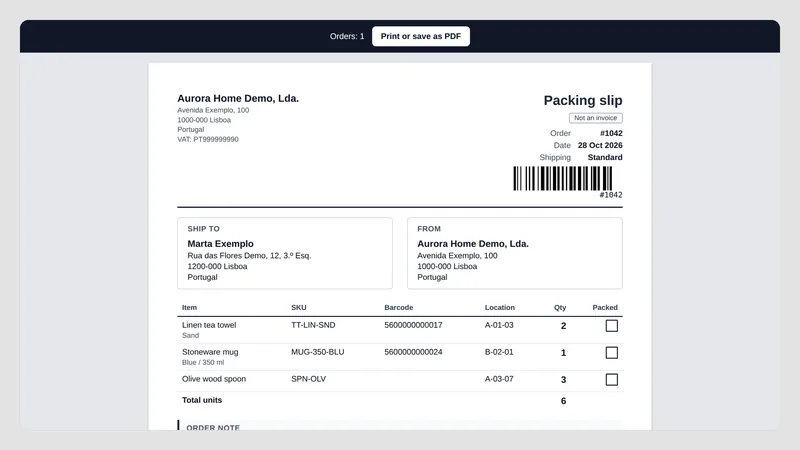Select the Aurora Home Demo, Lda. header name
800x450 pixels.
pyautogui.click(x=238, y=98)
